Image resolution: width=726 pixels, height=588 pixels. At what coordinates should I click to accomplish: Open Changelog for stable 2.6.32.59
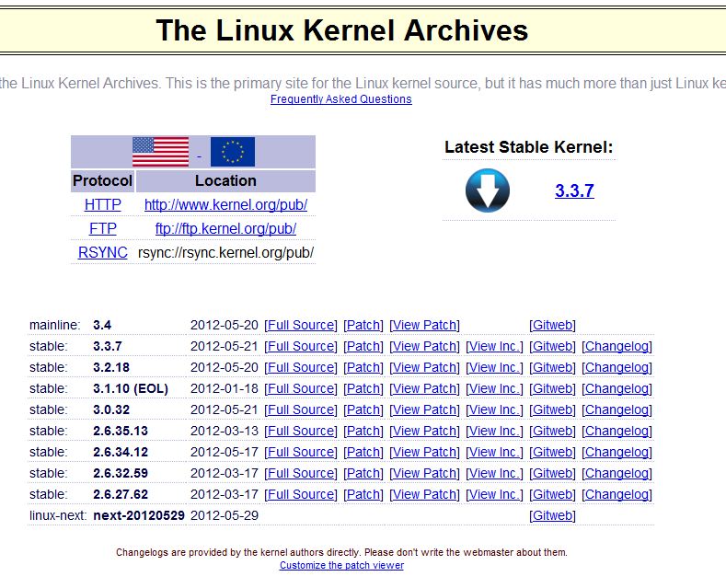[x=617, y=473]
